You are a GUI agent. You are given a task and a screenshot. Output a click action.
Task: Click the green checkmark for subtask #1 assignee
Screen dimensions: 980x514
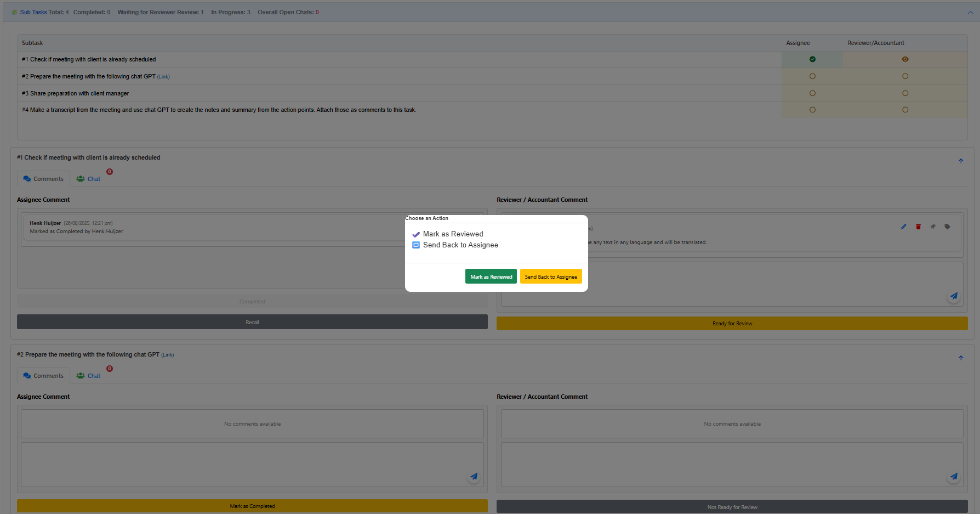point(812,59)
